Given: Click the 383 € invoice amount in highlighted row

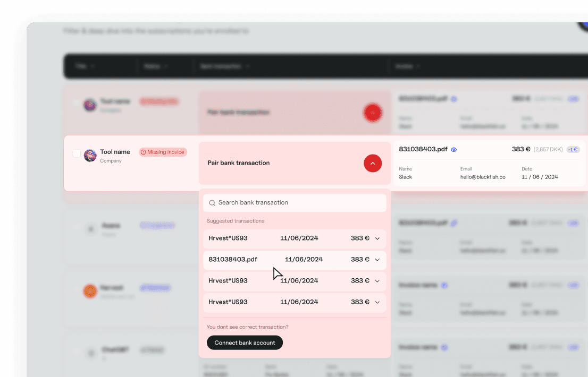Looking at the screenshot, I should (x=520, y=149).
